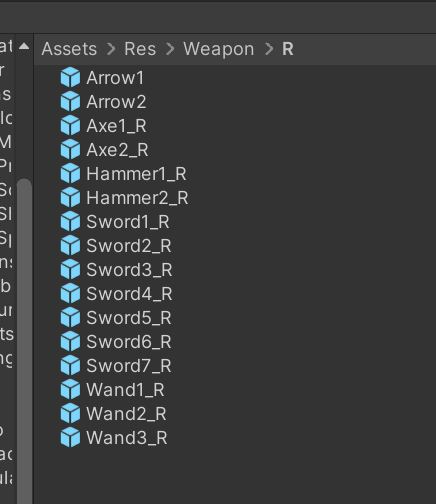The height and width of the screenshot is (504, 436).
Task: Select the Arrow2 asset name
Action: [116, 102]
